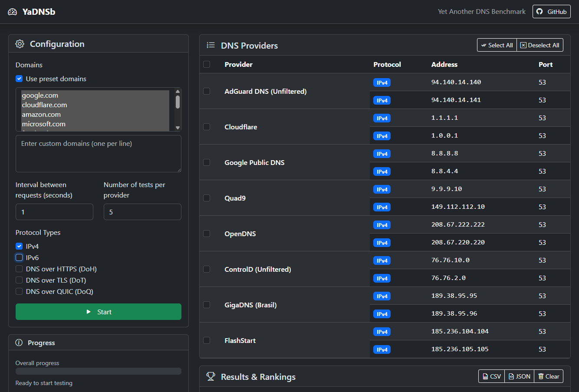The image size is (579, 392).
Task: Export results as JSON
Action: pyautogui.click(x=520, y=376)
